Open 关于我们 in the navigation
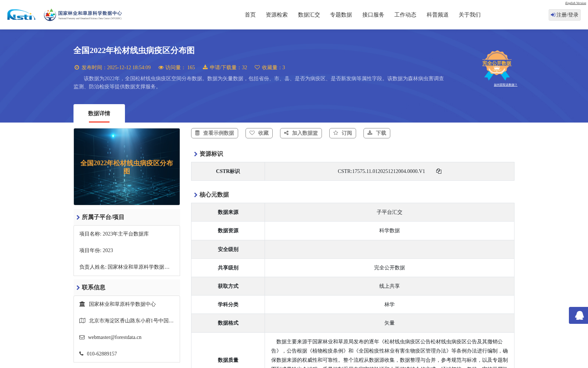Screen dimensions: 588x368 click(x=470, y=15)
